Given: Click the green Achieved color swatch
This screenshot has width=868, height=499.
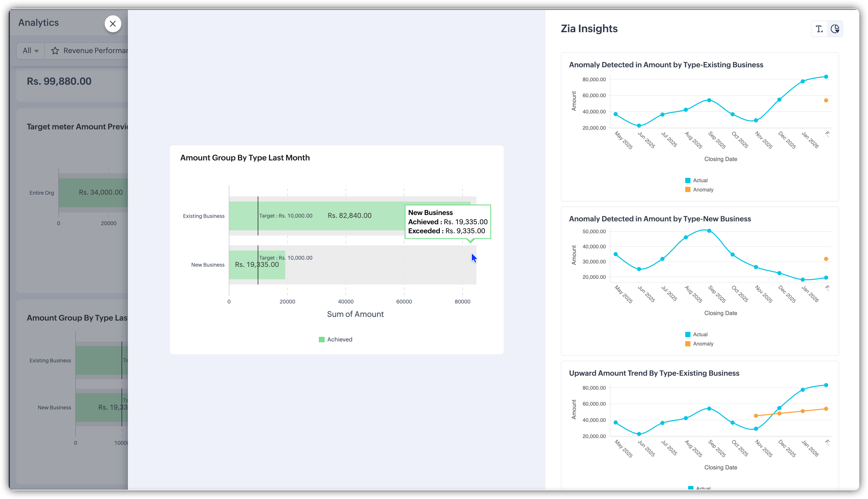Looking at the screenshot, I should pos(321,339).
